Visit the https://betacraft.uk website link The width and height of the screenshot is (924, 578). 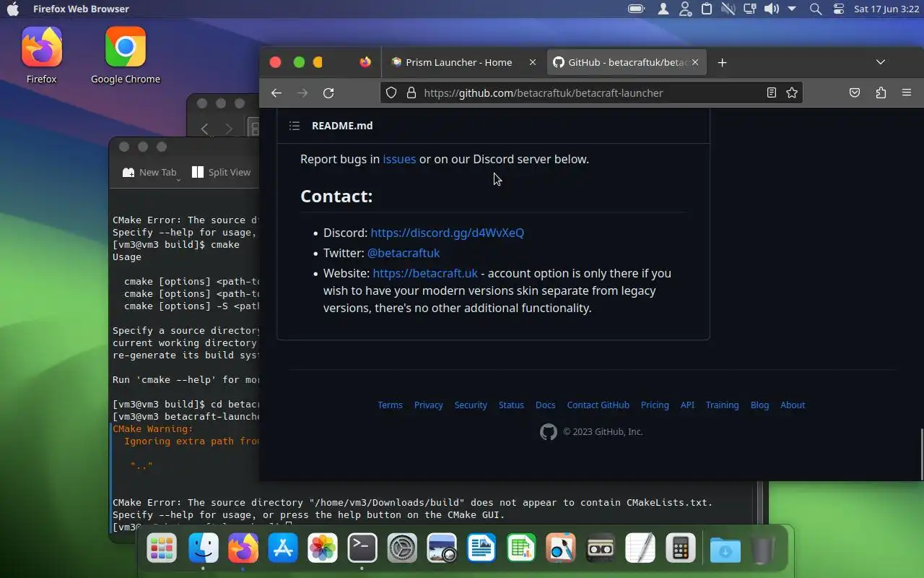point(425,273)
